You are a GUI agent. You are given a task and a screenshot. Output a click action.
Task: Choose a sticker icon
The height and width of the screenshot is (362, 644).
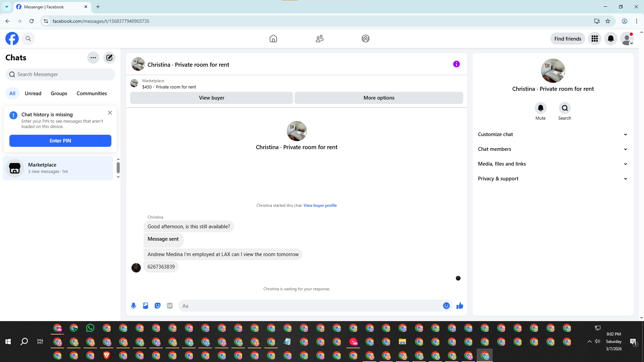158,306
